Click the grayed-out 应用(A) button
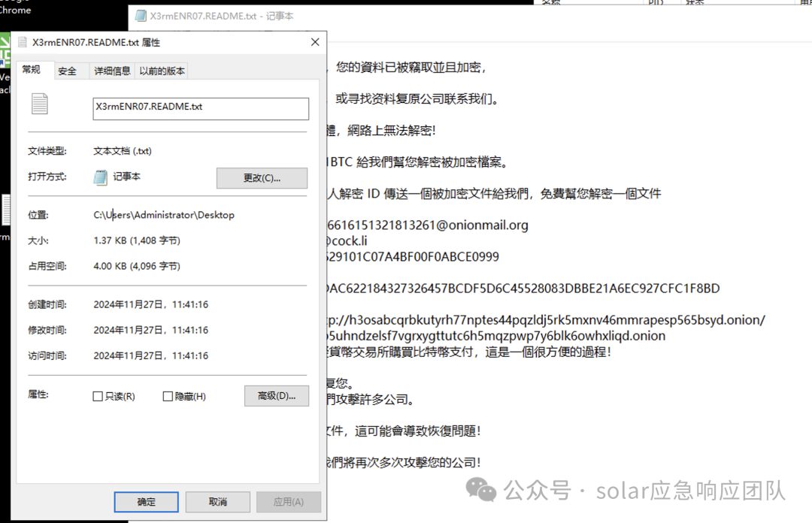The height and width of the screenshot is (523, 812). [289, 502]
